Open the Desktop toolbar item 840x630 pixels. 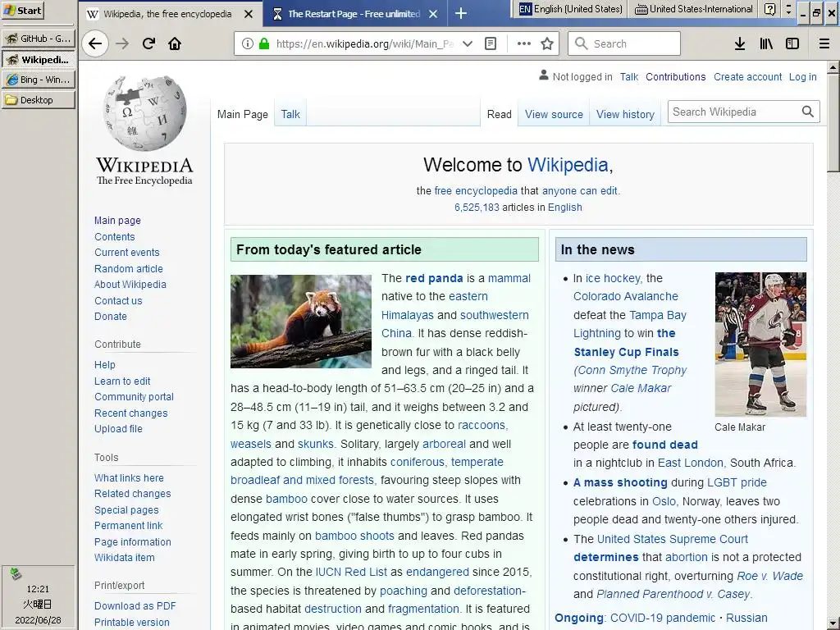(38, 99)
